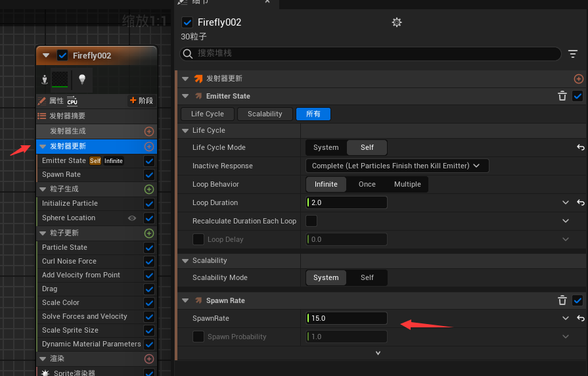588x376 pixels.
Task: Click the Sprite渲染器 renderer icon
Action: click(45, 373)
